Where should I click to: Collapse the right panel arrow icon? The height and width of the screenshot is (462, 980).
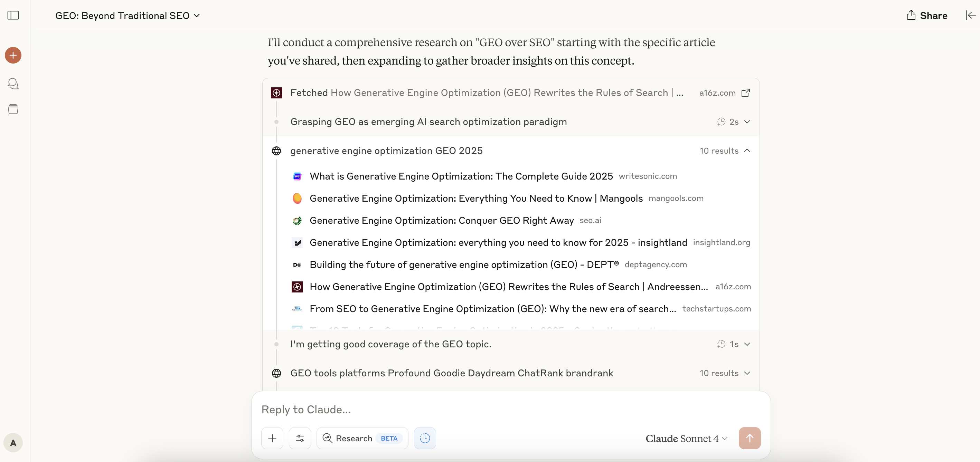coord(970,15)
